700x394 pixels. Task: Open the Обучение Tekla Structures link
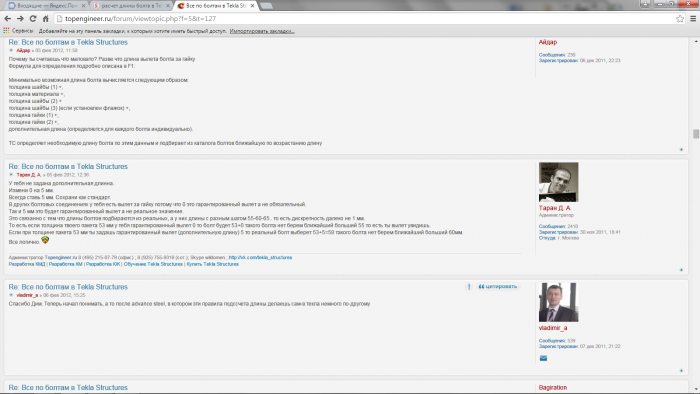153,264
